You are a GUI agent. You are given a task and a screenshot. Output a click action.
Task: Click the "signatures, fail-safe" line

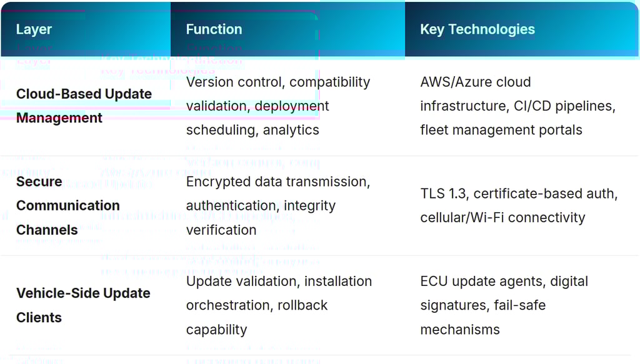(x=482, y=305)
